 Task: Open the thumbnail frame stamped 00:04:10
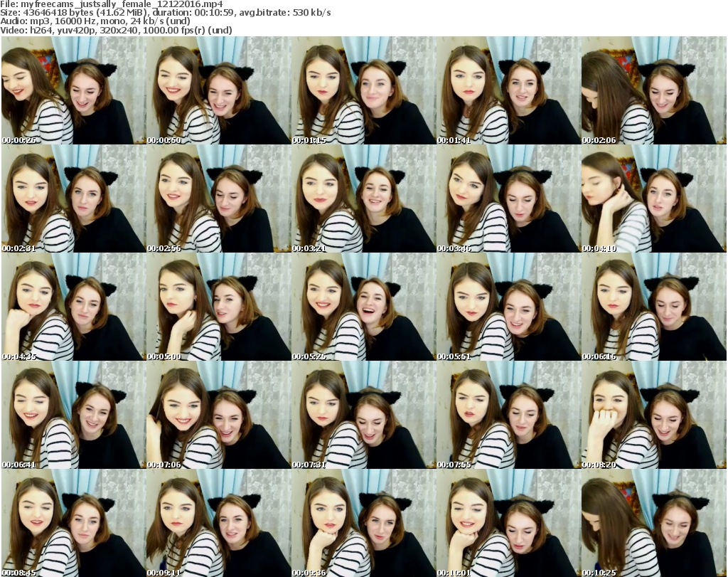click(x=654, y=198)
